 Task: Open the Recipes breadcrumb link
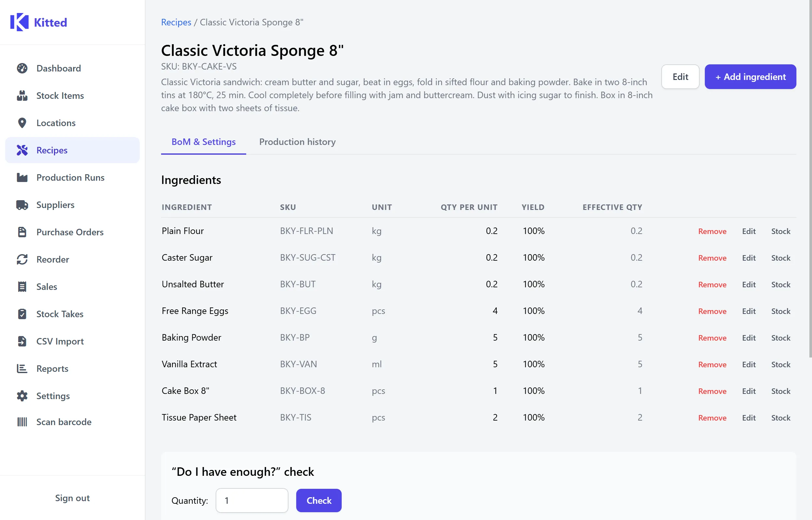click(176, 22)
